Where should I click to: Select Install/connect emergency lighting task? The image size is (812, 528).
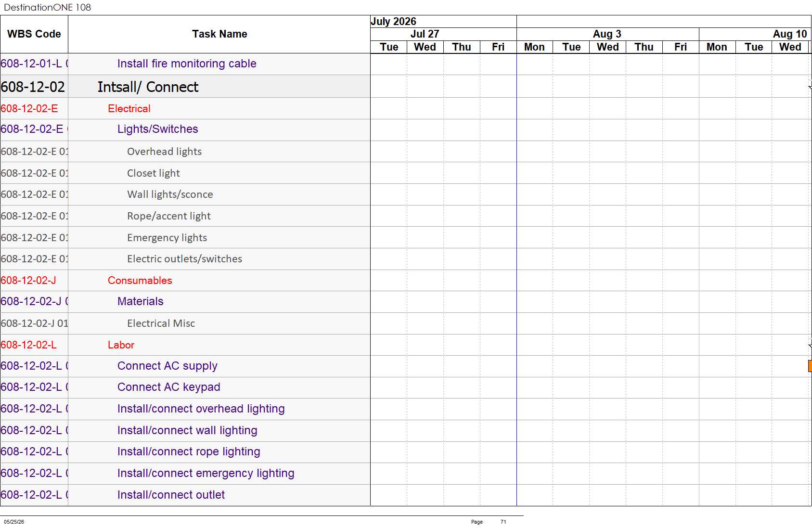coord(206,473)
